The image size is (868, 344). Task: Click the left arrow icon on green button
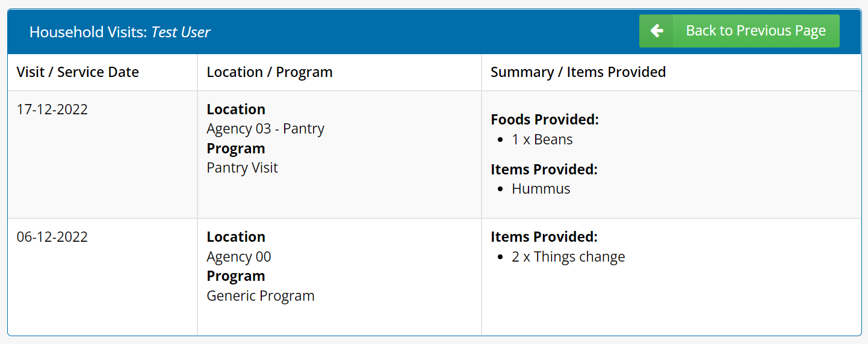click(657, 31)
